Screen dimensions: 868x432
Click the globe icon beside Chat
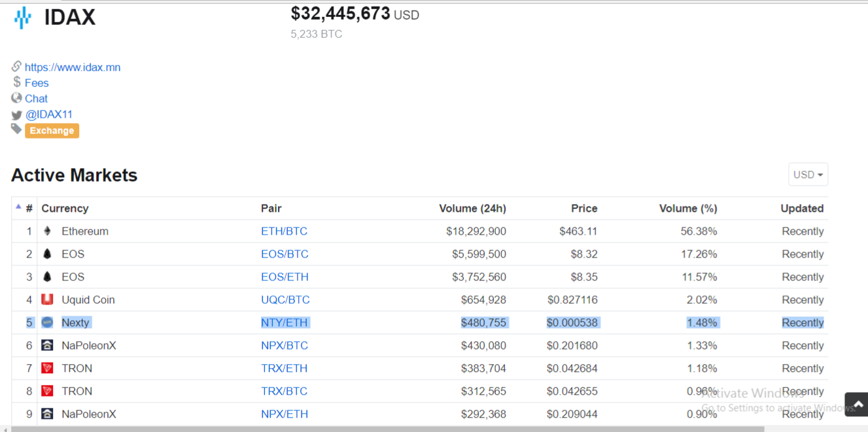(16, 98)
